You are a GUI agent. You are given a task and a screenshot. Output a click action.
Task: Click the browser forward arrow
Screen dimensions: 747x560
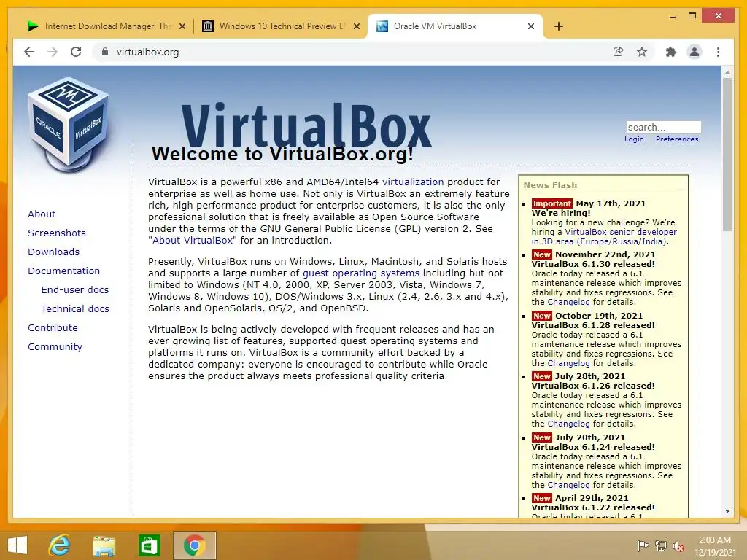(53, 52)
